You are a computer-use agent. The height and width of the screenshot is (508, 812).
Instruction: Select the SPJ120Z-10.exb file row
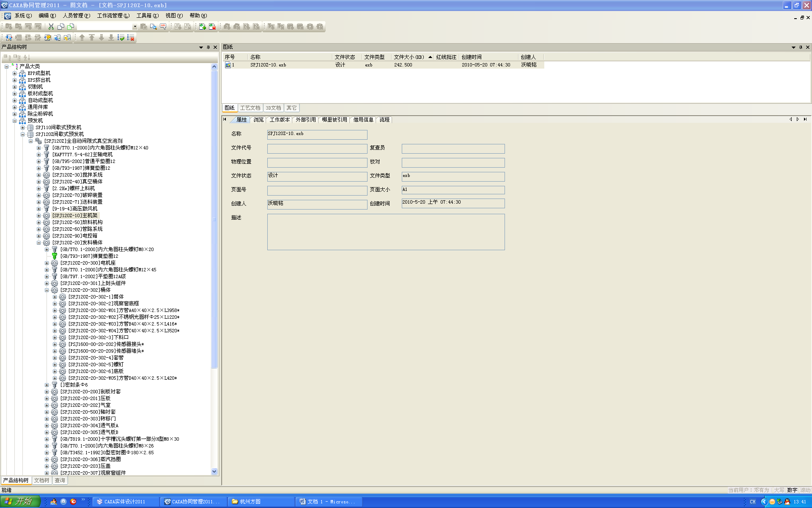coord(383,65)
